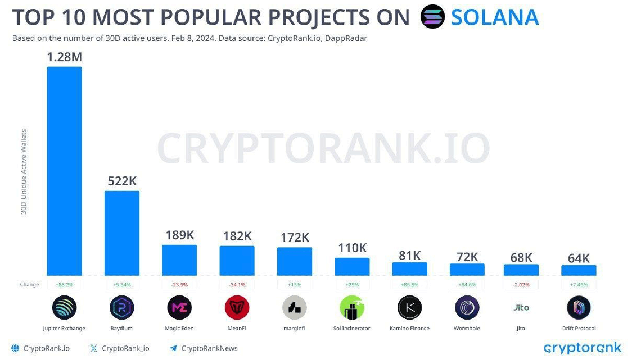This screenshot has width=632, height=364.
Task: Click the 64K Drift Protocol bar
Action: [x=579, y=270]
